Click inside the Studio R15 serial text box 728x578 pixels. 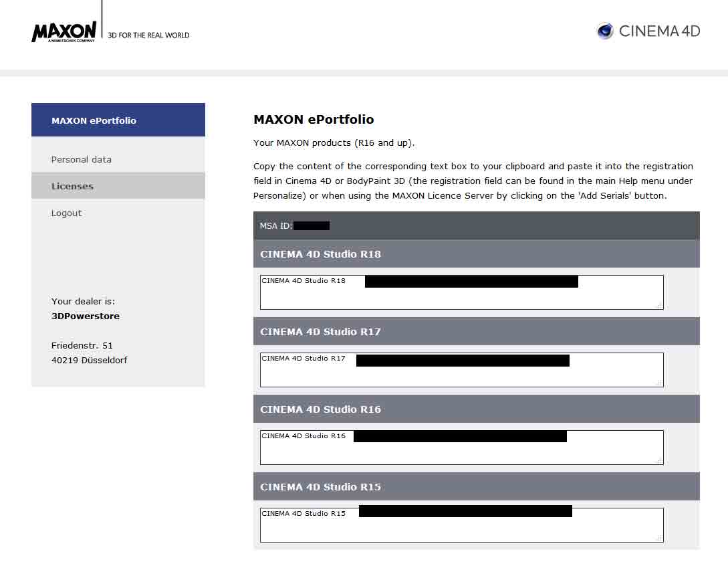[461, 531]
